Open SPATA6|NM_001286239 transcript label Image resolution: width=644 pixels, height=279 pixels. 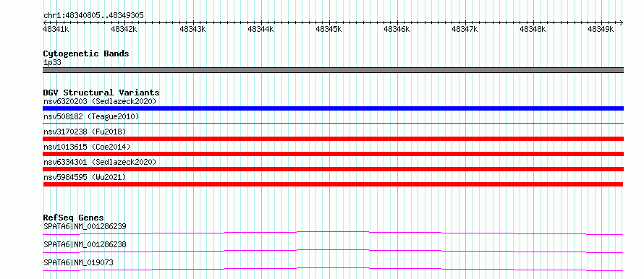85,226
